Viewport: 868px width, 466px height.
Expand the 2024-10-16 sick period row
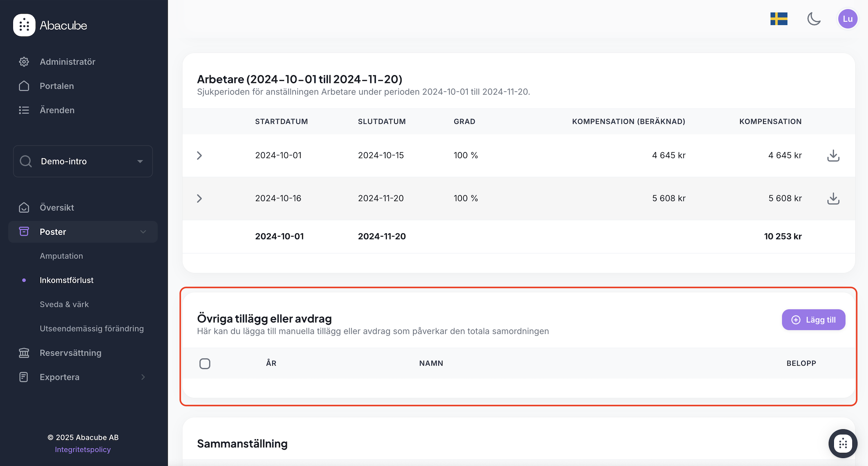[x=199, y=198]
